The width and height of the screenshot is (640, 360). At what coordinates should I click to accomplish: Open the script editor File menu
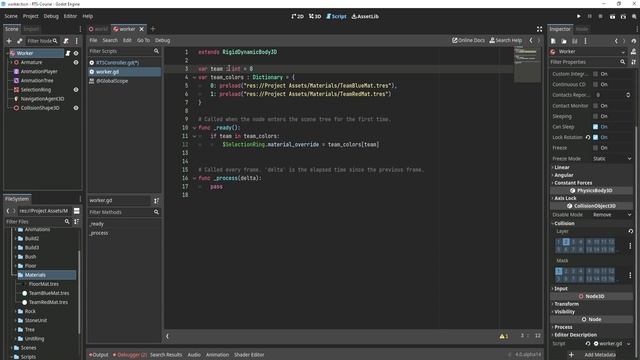(x=93, y=40)
